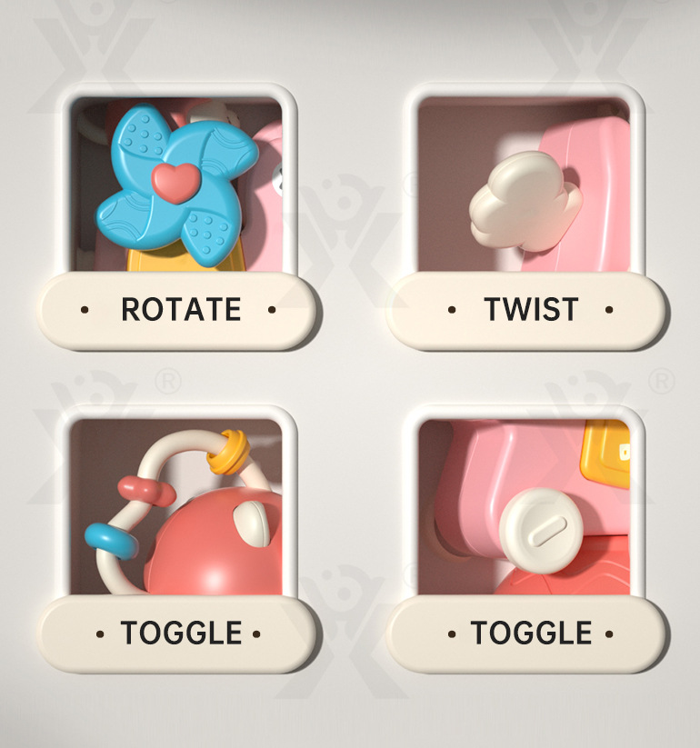Tap the red heart on the pinwheel
Image resolution: width=700 pixels, height=748 pixels.
click(x=175, y=183)
